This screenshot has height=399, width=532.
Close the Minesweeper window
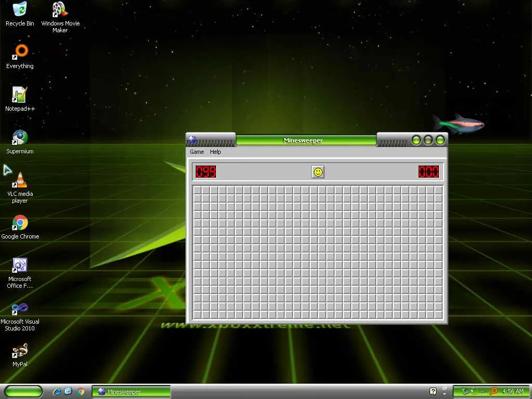pyautogui.click(x=440, y=140)
